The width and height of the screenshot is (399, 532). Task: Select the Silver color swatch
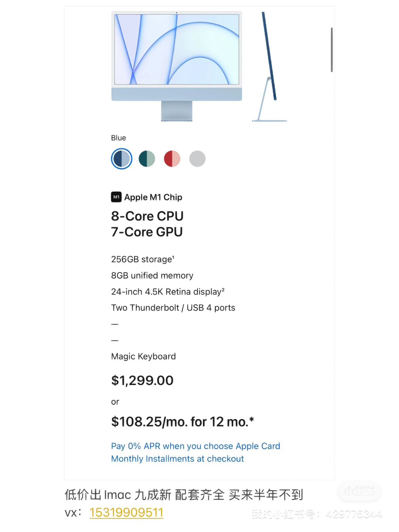tap(197, 159)
